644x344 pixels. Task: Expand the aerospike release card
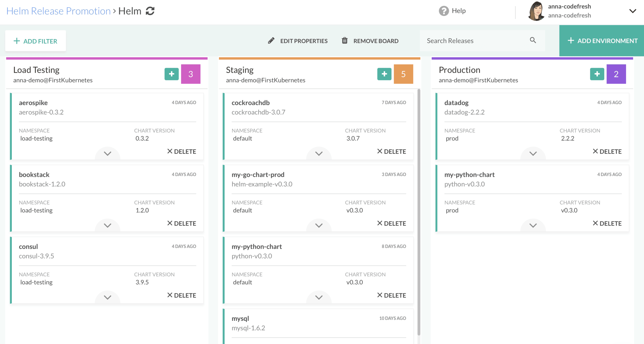pos(108,153)
